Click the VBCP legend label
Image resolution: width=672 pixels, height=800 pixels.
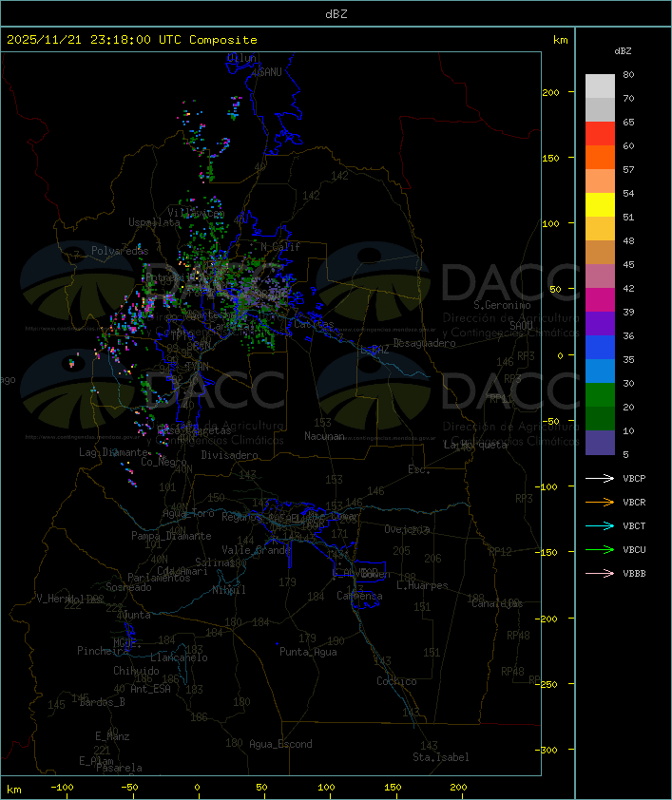634,479
